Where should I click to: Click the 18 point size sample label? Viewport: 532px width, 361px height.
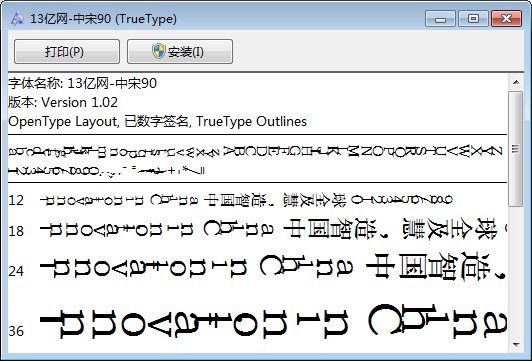click(x=16, y=231)
